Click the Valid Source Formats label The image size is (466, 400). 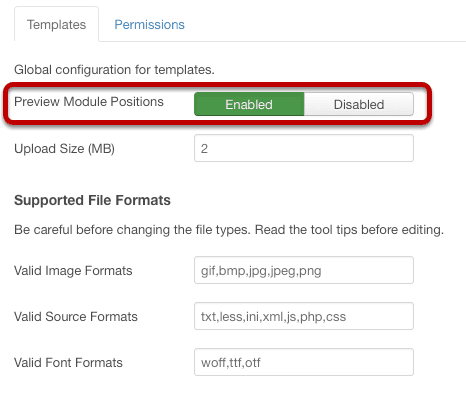(x=76, y=317)
